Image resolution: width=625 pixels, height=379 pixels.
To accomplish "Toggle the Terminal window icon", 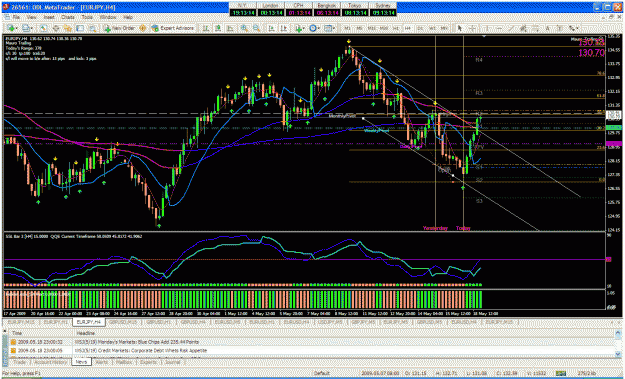I will 80,28.
